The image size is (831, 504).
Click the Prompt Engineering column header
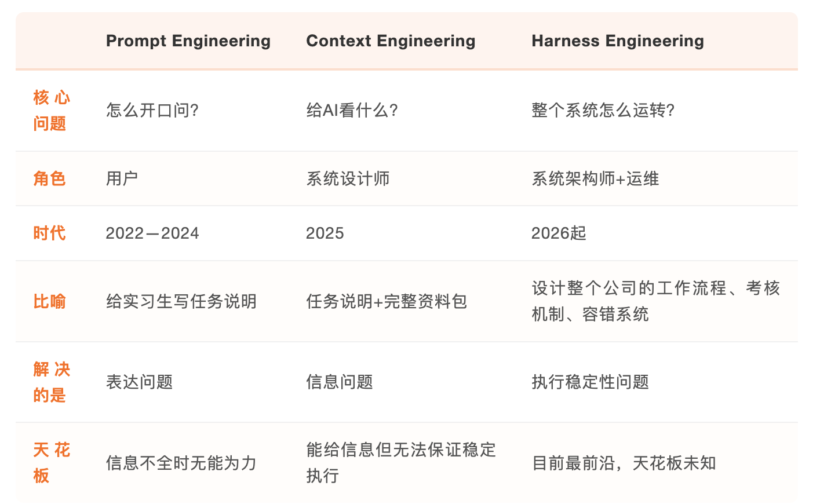pos(188,41)
